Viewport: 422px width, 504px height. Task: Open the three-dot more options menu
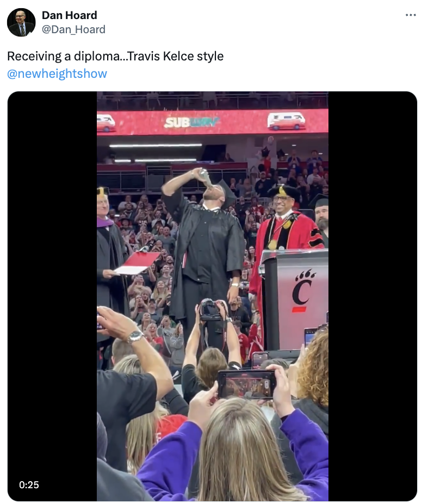pyautogui.click(x=411, y=15)
